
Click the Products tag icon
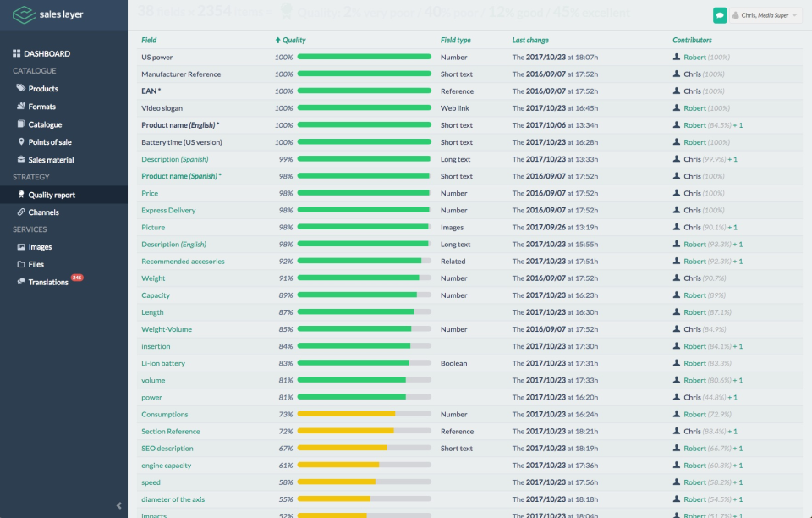pyautogui.click(x=20, y=88)
